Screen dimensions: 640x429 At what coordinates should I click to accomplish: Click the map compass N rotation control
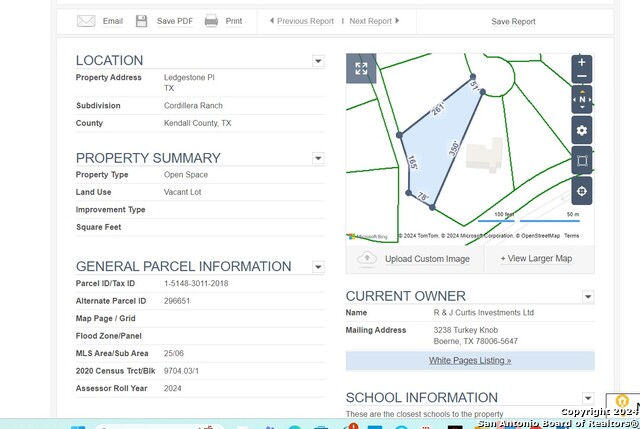(582, 99)
